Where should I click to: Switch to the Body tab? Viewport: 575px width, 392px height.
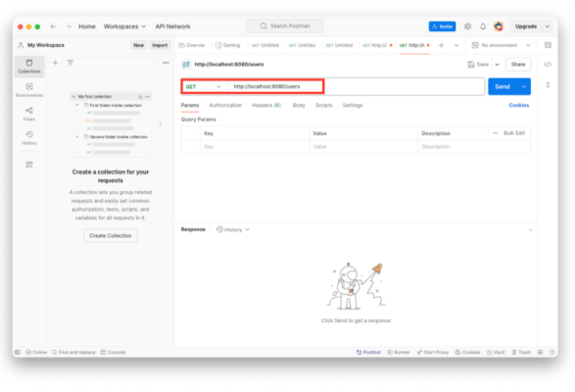tap(299, 105)
